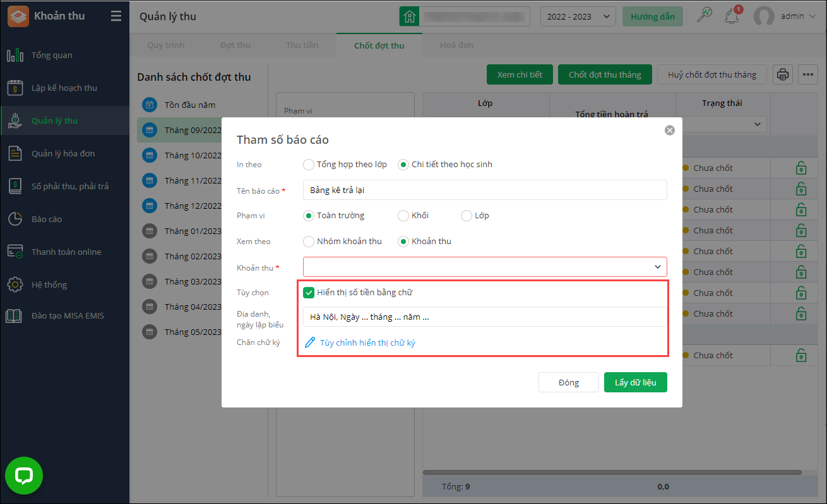
Task: Click the Địa danh, ngày lập biểu field
Action: tap(485, 317)
